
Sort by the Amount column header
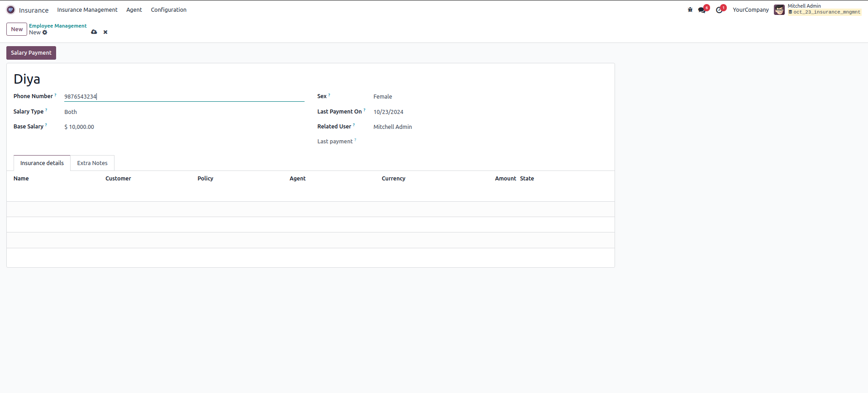coord(506,179)
